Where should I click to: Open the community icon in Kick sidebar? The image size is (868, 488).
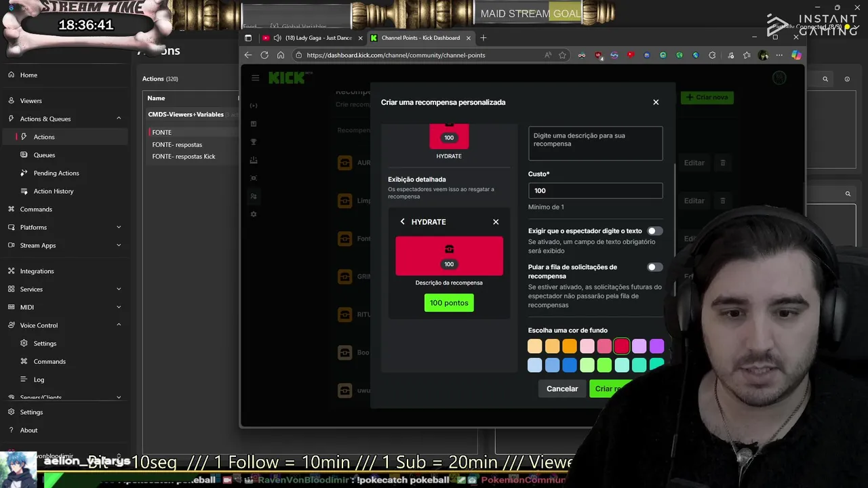[x=254, y=196]
